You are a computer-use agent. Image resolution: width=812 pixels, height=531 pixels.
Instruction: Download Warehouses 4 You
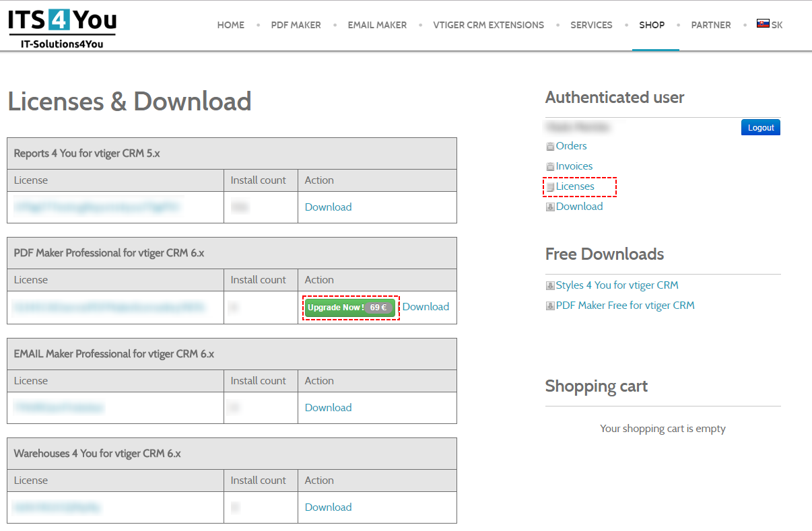[x=328, y=507]
